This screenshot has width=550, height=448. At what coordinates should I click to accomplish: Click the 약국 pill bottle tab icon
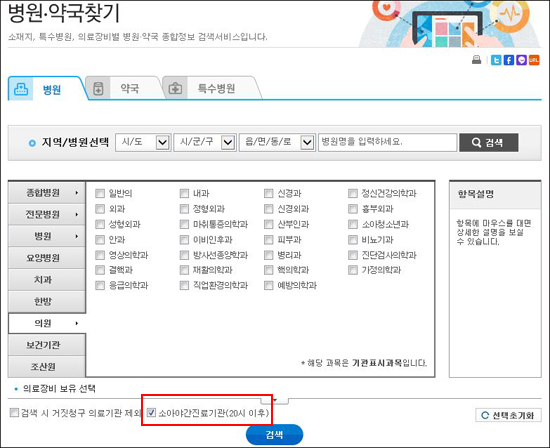pyautogui.click(x=98, y=88)
